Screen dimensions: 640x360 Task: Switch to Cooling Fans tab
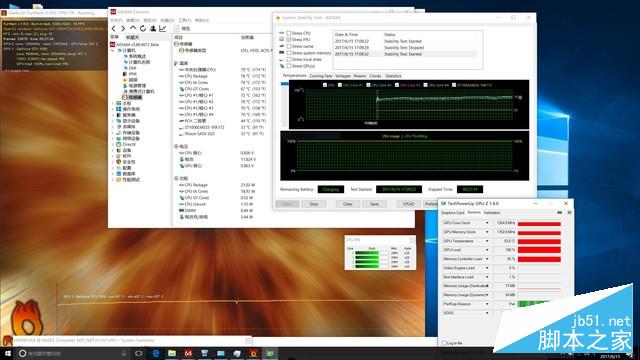pyautogui.click(x=321, y=76)
